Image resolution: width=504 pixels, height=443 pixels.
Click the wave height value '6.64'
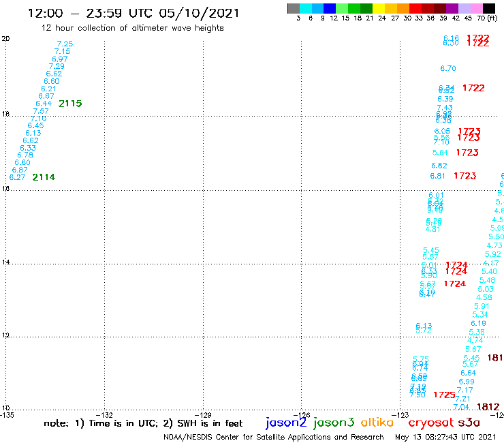(469, 373)
